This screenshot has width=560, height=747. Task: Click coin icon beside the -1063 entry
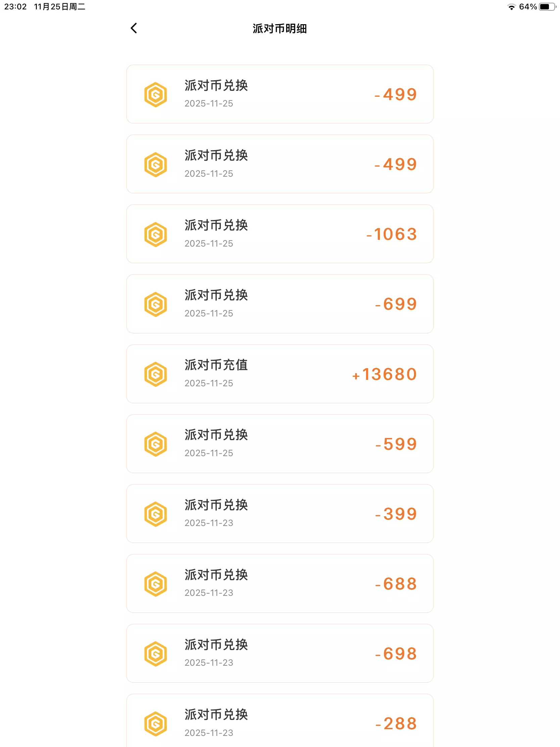click(156, 234)
